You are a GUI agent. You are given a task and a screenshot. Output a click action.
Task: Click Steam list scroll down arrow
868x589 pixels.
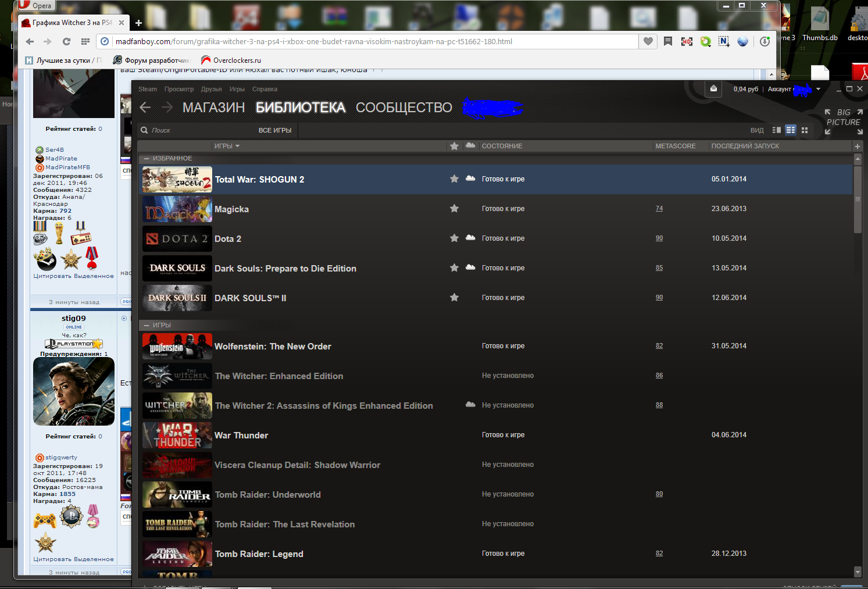coord(858,572)
